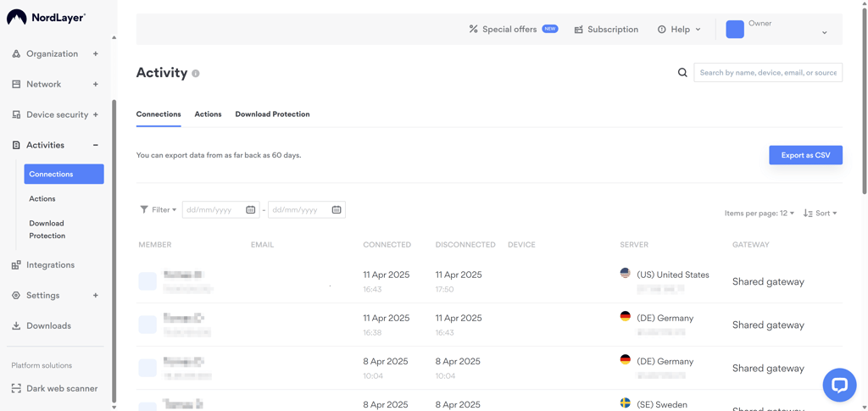
Task: Switch to the Download Protection tab
Action: click(272, 114)
